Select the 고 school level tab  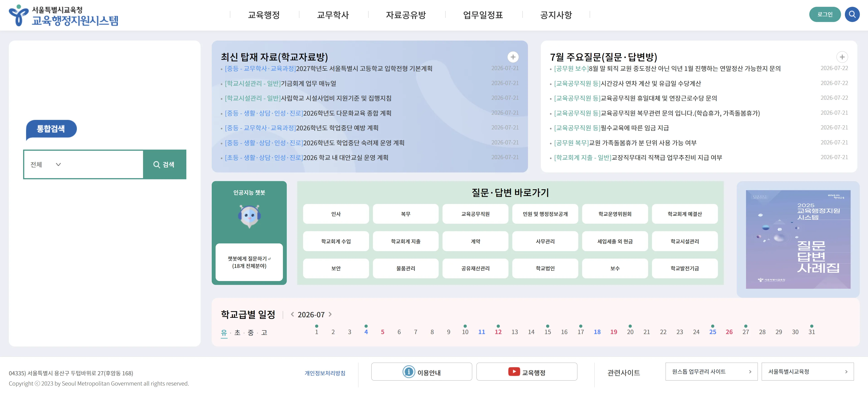[264, 333]
